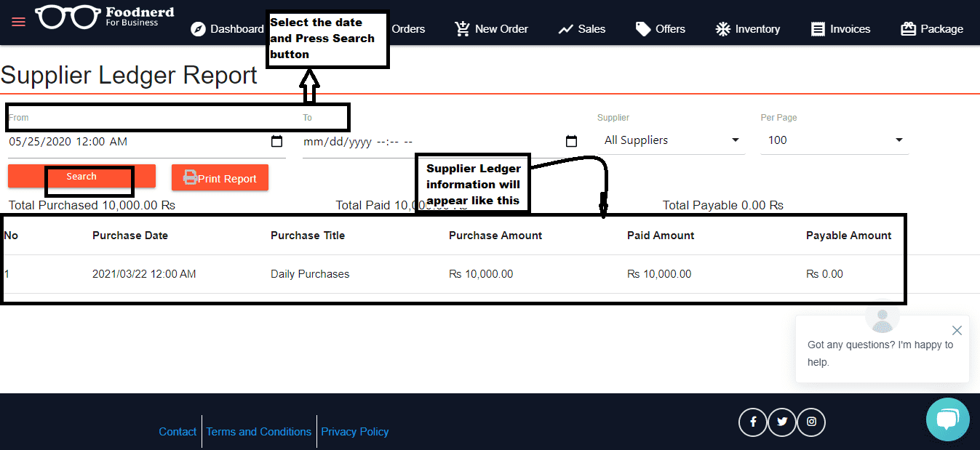Close the chat help popup
The height and width of the screenshot is (450, 980).
(x=957, y=330)
